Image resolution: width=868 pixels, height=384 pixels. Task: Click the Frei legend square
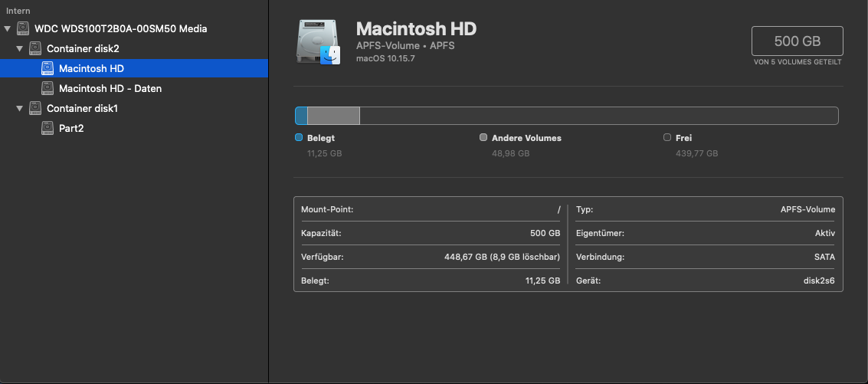tap(667, 138)
